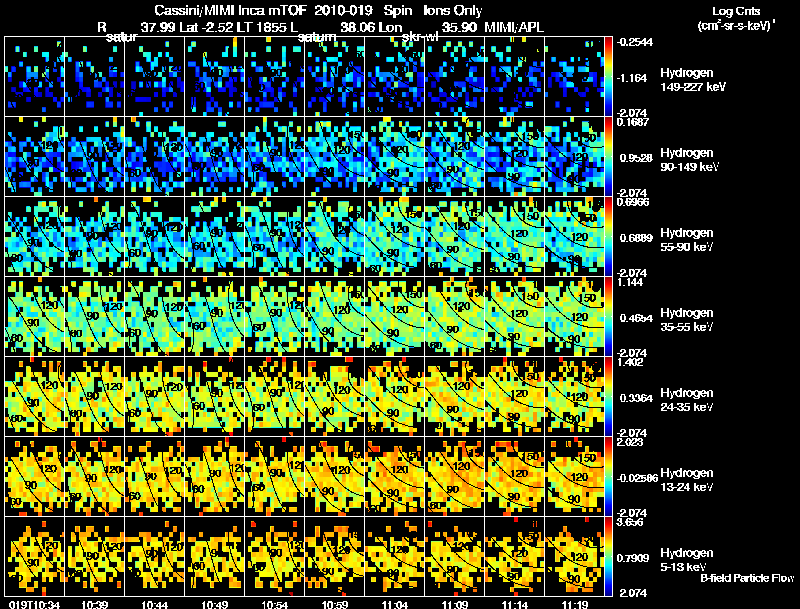Click the Hydrogen 149-227 keV color bar

[x=608, y=77]
